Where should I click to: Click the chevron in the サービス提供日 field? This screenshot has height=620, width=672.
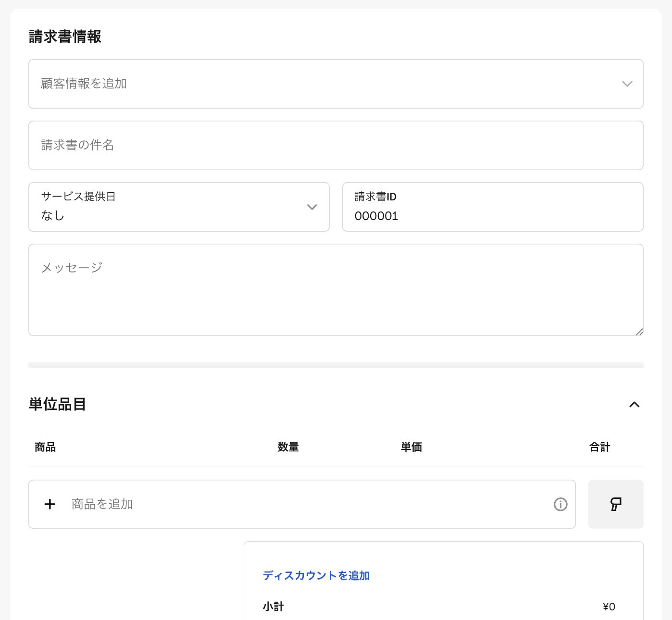tap(312, 207)
